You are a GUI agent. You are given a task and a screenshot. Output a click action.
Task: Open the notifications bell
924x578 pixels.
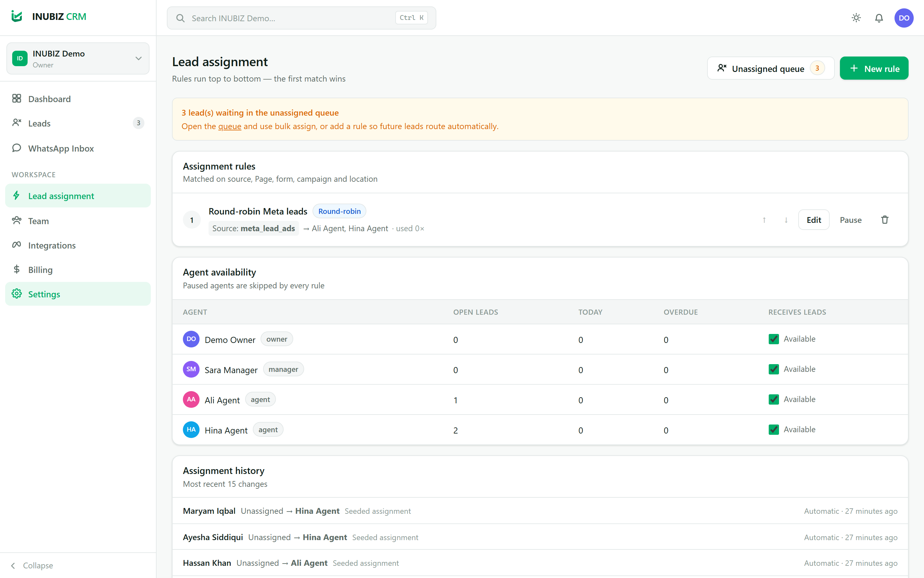(x=879, y=18)
